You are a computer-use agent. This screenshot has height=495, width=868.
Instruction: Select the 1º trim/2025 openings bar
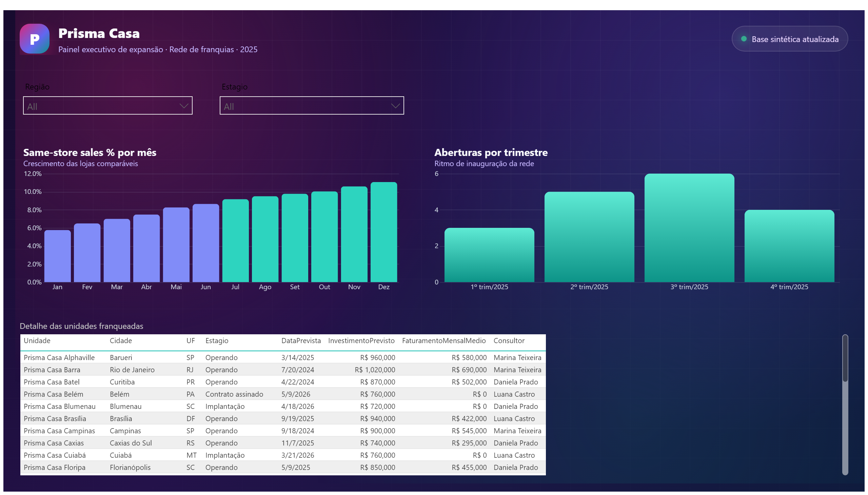[489, 255]
